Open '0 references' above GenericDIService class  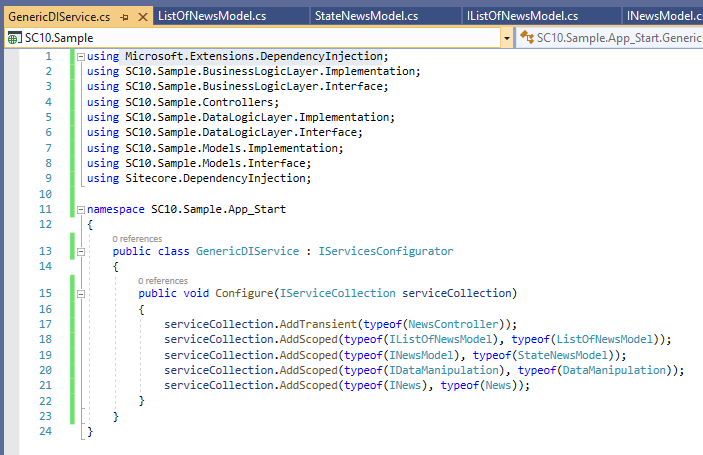point(137,239)
